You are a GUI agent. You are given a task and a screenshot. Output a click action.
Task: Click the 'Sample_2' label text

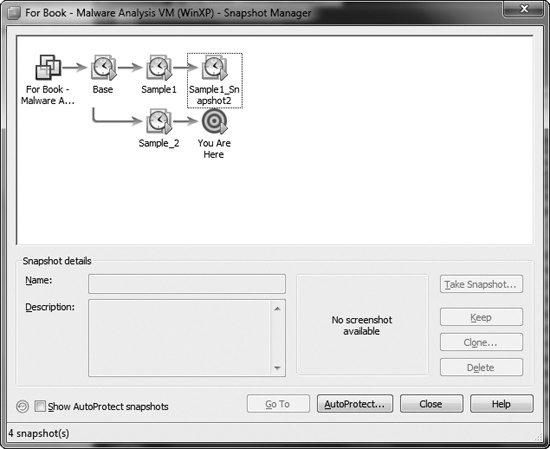tap(159, 143)
